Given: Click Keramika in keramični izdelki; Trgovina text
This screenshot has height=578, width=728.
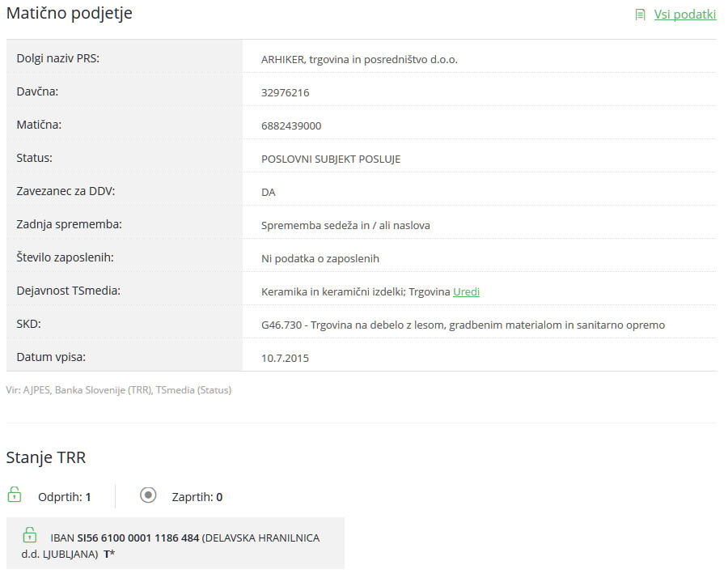Looking at the screenshot, I should coord(356,291).
